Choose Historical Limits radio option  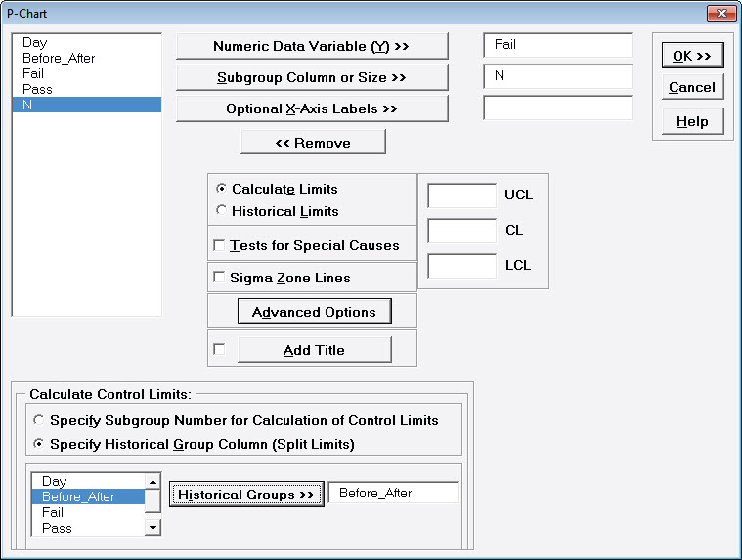coord(222,211)
